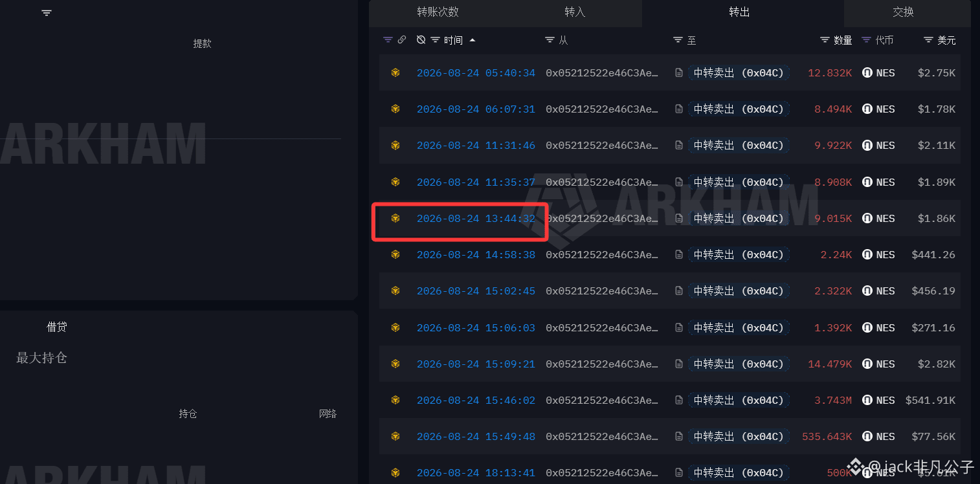Viewport: 980px width, 484px height.
Task: Click the NES token icon on the 15:02:45 row
Action: click(867, 291)
